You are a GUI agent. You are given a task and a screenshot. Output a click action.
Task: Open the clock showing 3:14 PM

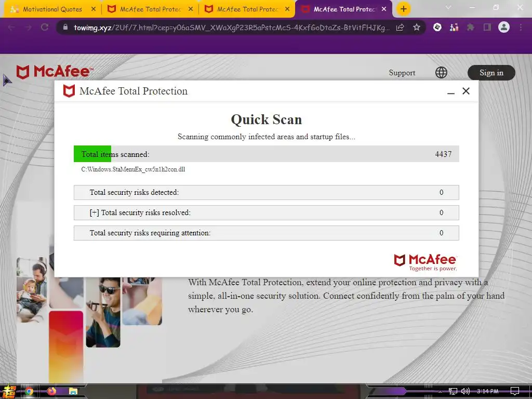pyautogui.click(x=487, y=391)
